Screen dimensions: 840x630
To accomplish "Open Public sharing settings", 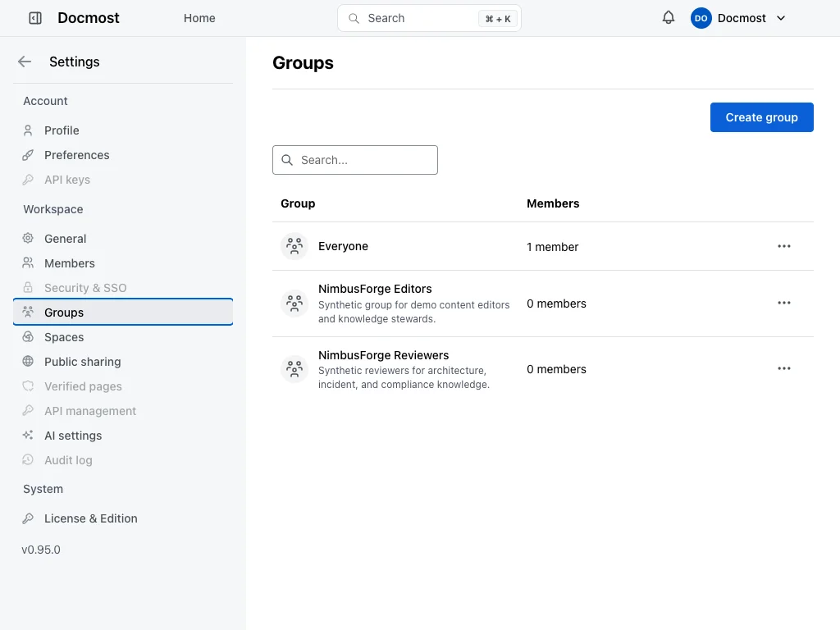I will 123,362.
